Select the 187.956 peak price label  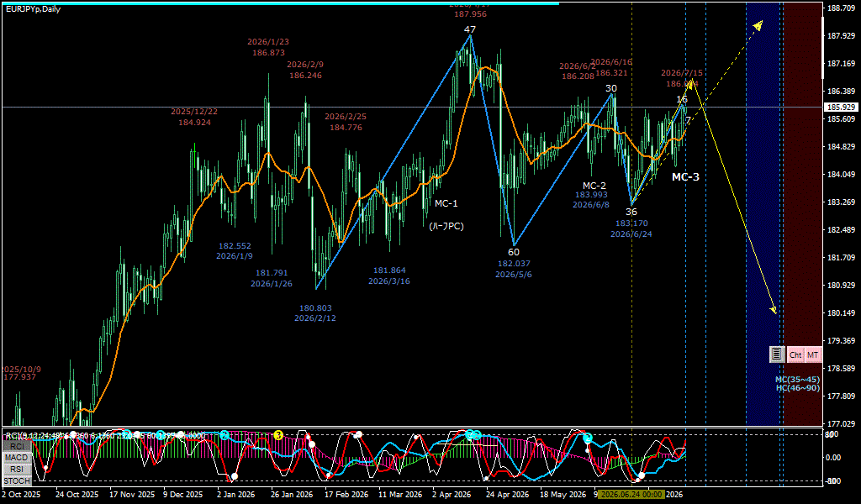(469, 14)
